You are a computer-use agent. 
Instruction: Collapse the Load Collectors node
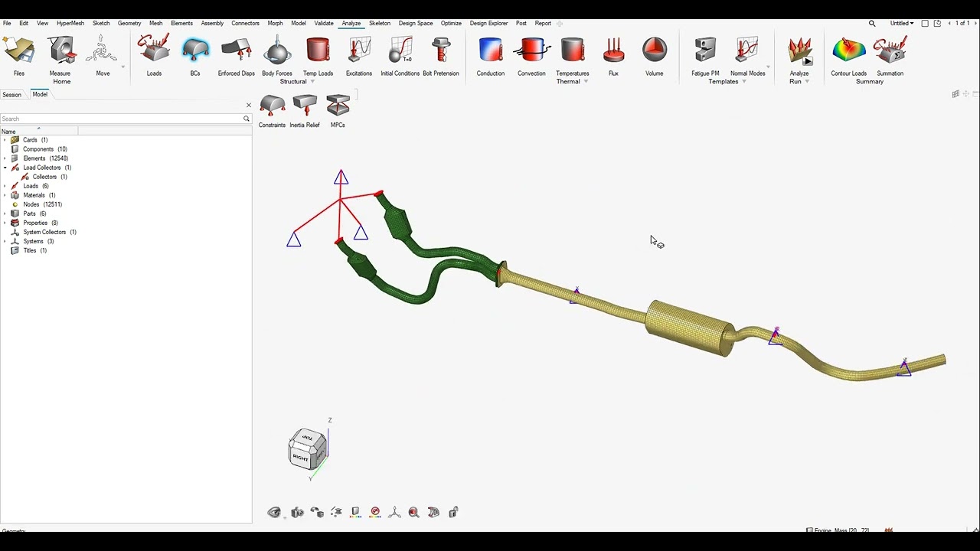click(x=5, y=168)
